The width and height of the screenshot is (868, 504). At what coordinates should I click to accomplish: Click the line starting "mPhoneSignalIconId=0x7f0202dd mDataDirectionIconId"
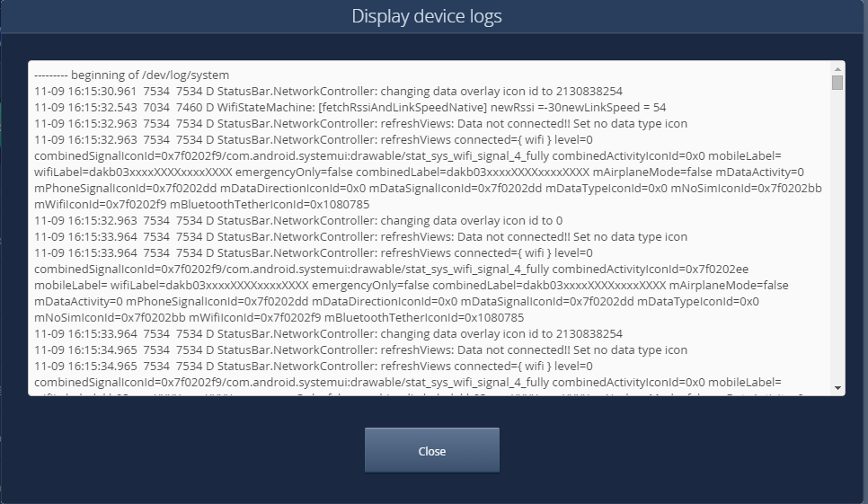click(x=428, y=188)
